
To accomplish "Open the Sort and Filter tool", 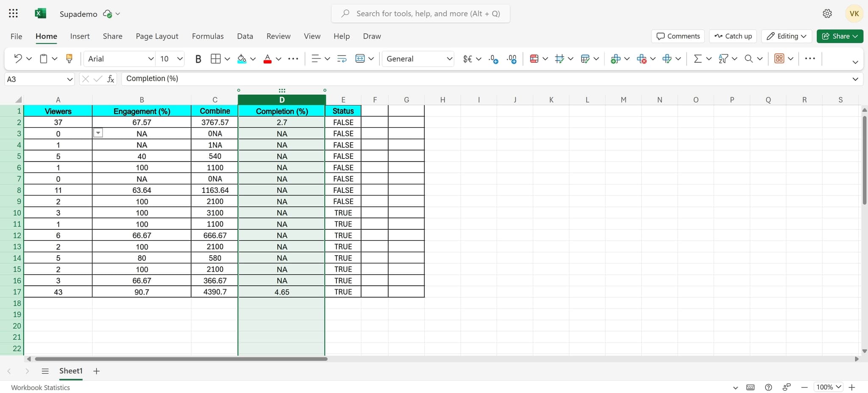I will tap(723, 59).
